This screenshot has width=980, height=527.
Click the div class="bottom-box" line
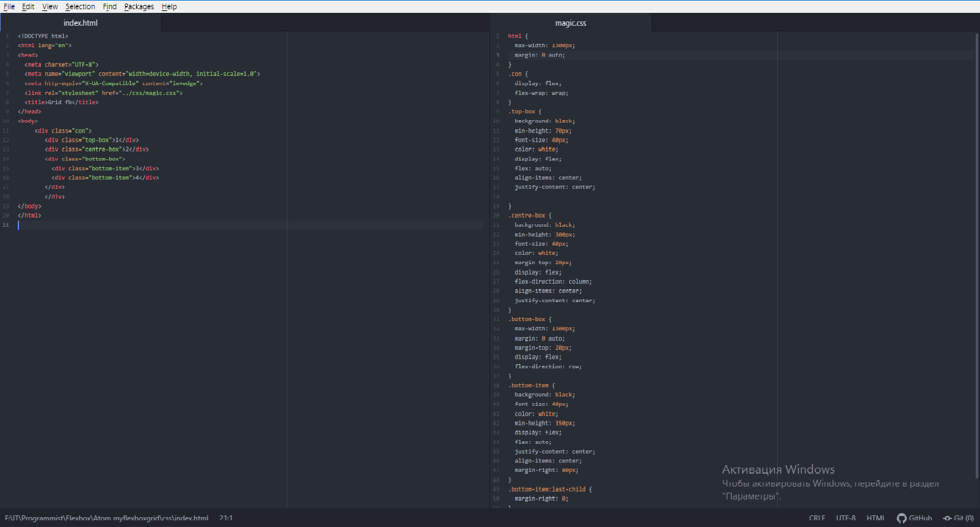(x=85, y=159)
